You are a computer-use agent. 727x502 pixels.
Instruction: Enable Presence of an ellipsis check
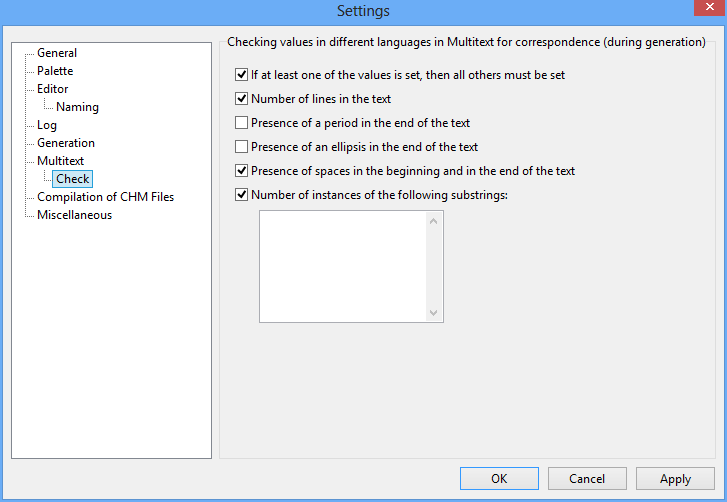pos(242,147)
